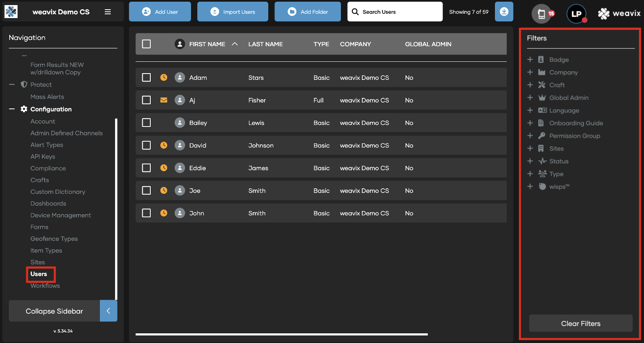Viewport: 644px width, 343px height.
Task: Click the envelope icon on Aj Fisher's row
Action: click(164, 100)
